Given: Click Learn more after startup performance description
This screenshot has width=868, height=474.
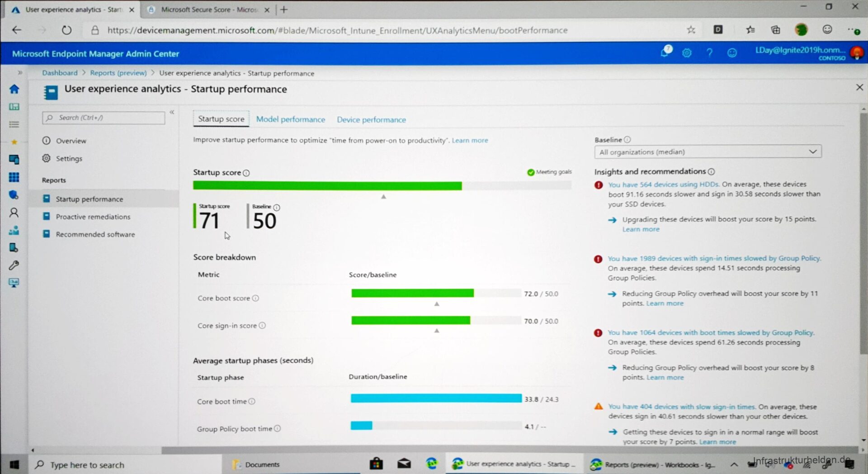Looking at the screenshot, I should pos(470,140).
